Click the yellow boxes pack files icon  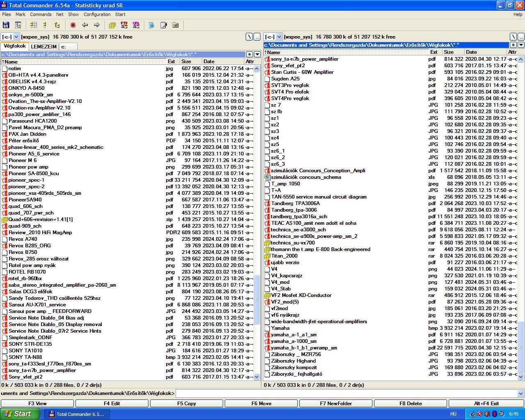(112, 25)
